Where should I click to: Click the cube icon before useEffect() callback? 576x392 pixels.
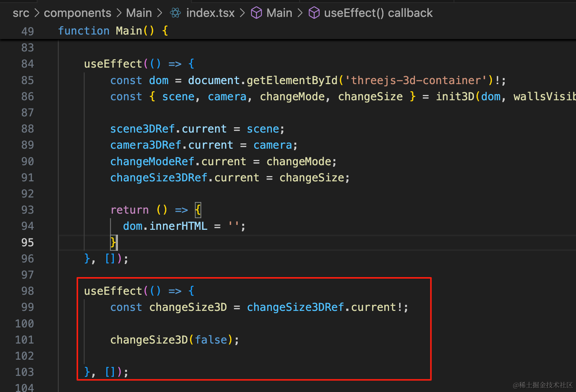click(x=314, y=13)
